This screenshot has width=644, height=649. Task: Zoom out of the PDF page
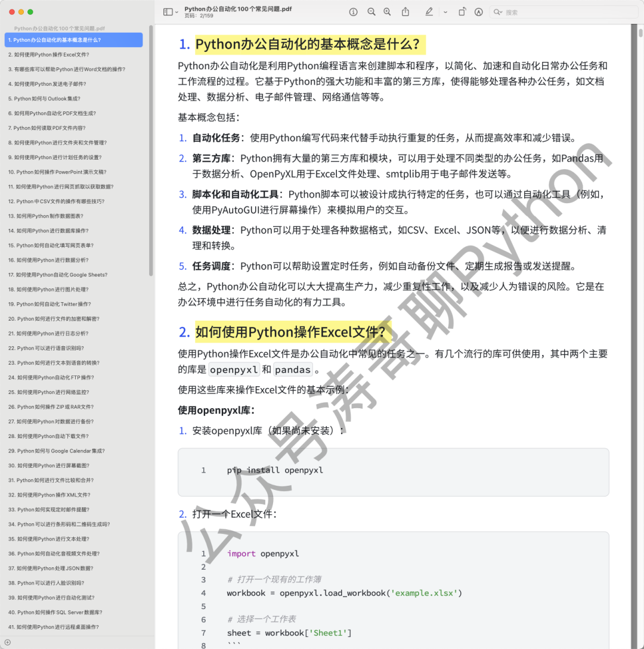coord(371,12)
